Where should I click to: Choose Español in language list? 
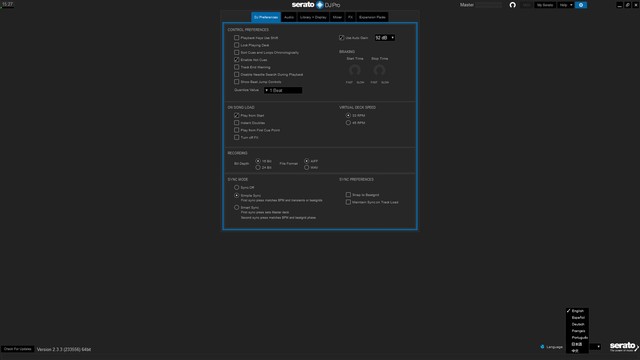pyautogui.click(x=577, y=318)
